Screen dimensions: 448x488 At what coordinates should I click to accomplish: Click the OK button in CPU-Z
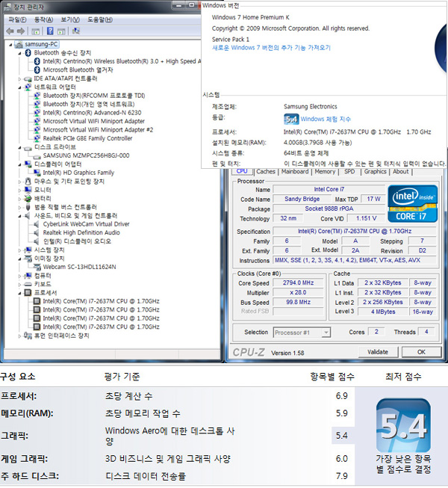tap(421, 352)
